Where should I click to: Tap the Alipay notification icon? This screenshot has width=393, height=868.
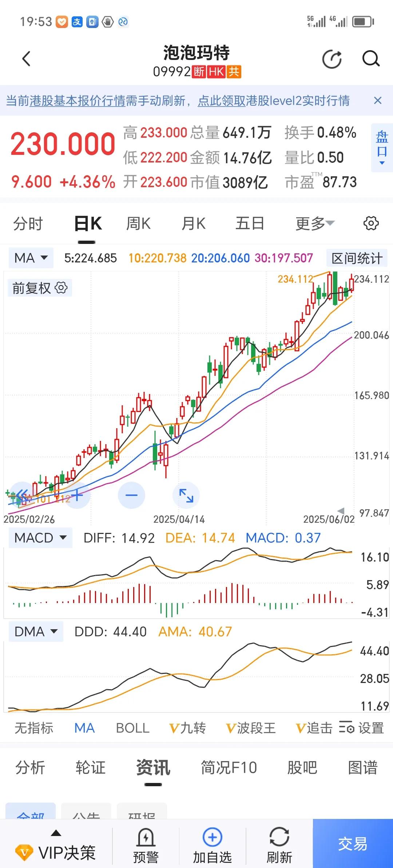point(77,22)
